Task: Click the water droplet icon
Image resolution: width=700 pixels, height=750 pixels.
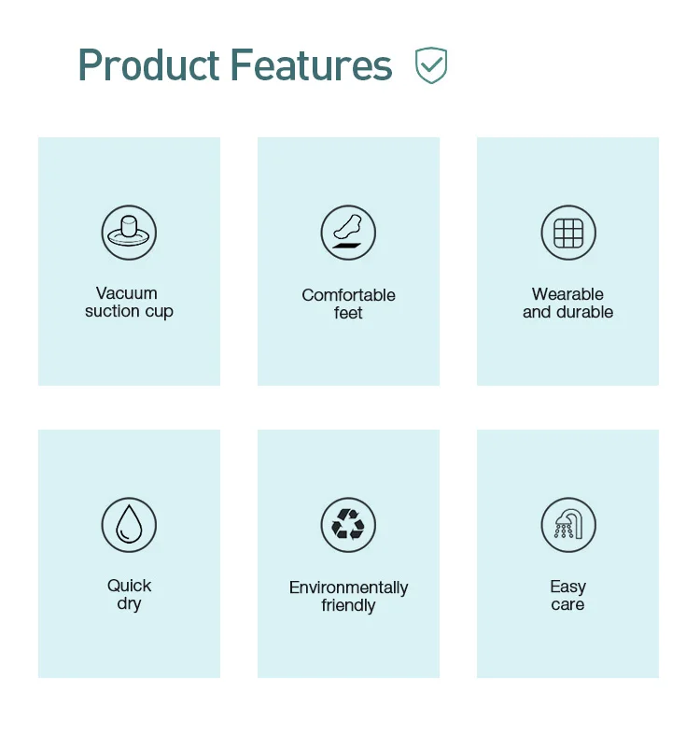Action: click(x=129, y=525)
